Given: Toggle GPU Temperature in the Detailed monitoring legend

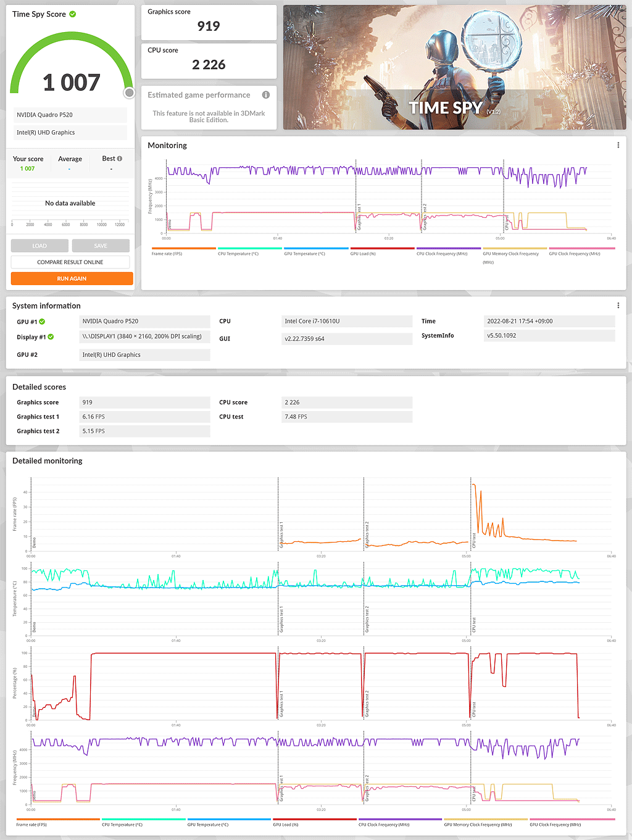Looking at the screenshot, I should 229,823.
